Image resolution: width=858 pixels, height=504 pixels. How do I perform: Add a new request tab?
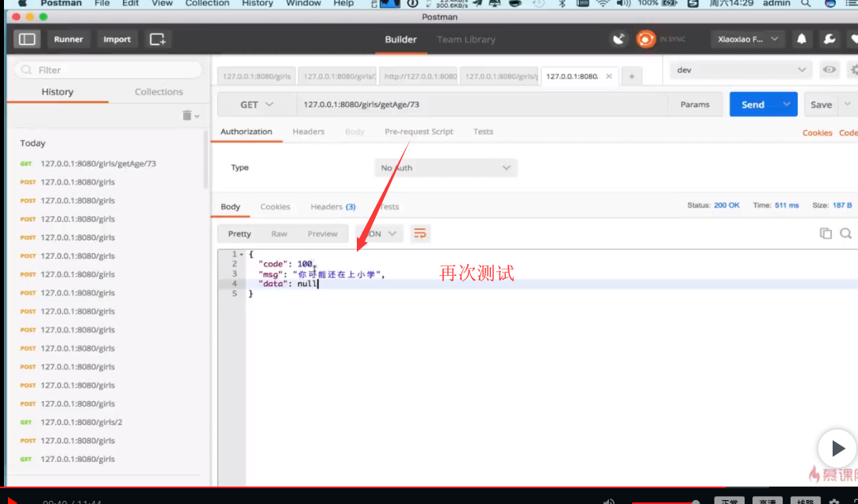pyautogui.click(x=631, y=77)
